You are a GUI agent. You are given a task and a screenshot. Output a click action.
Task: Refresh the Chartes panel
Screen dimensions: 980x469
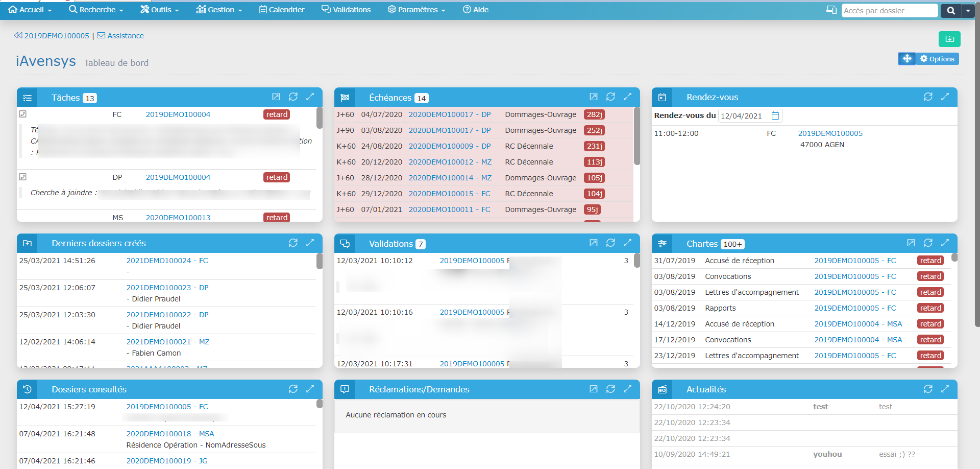928,243
